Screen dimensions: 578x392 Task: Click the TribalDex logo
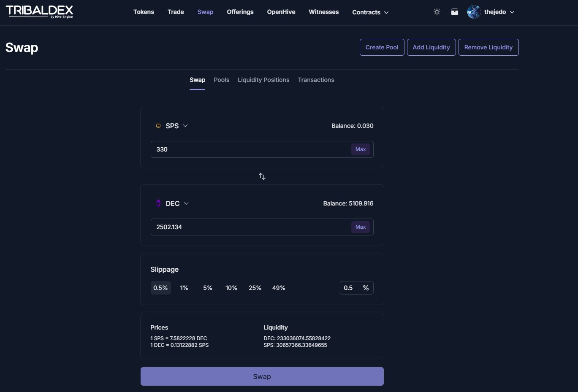pyautogui.click(x=39, y=12)
